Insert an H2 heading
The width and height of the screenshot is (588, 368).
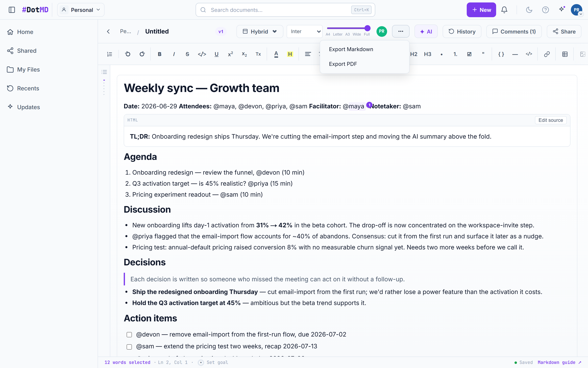click(414, 54)
